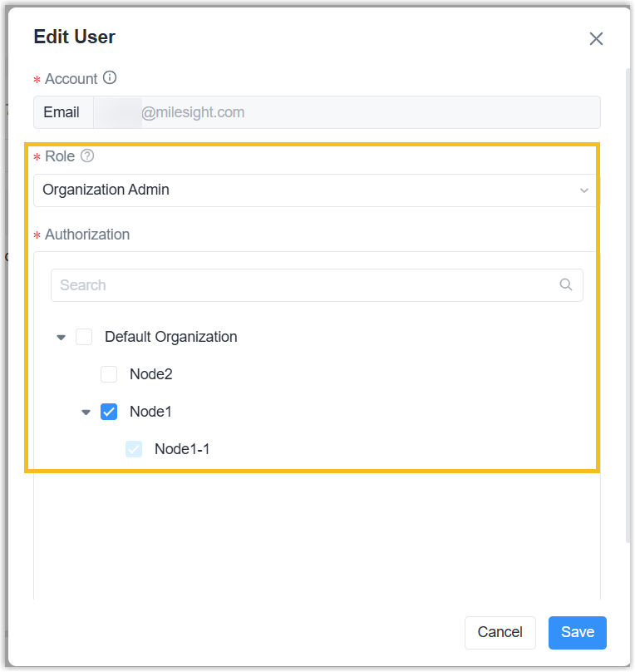Click the Default Organization label
This screenshot has height=672, width=635.
[x=170, y=337]
